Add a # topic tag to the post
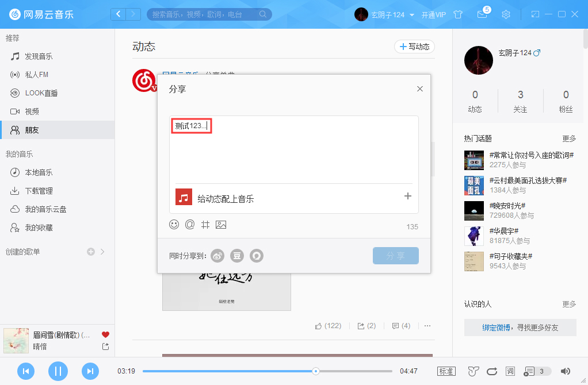The width and height of the screenshot is (588, 385). pos(205,225)
